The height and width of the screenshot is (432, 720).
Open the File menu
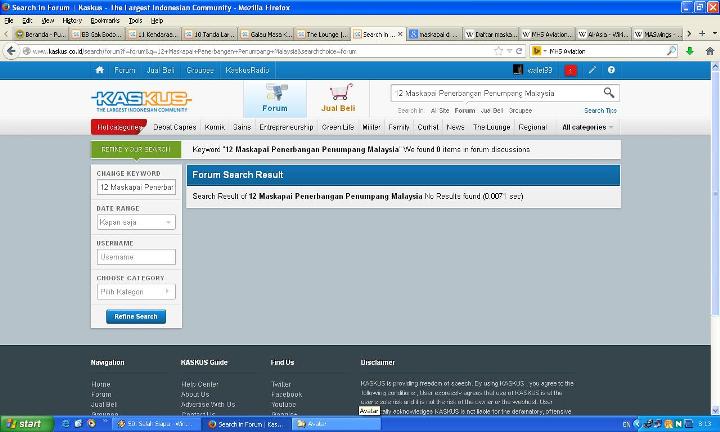[x=8, y=21]
